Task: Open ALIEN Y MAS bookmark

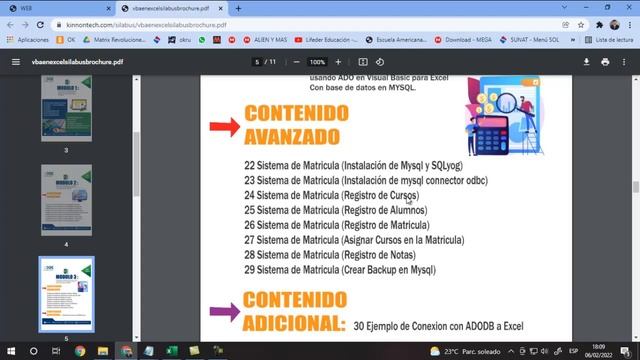Action: coord(265,40)
